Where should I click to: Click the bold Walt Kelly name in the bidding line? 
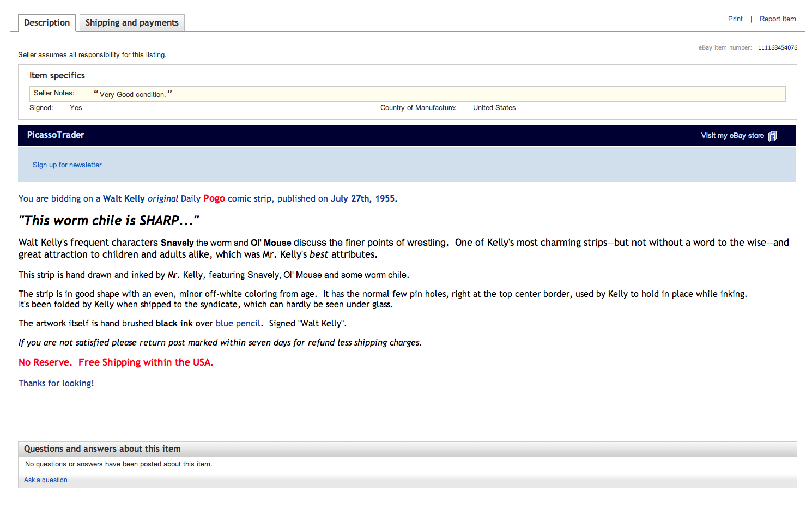coord(124,199)
